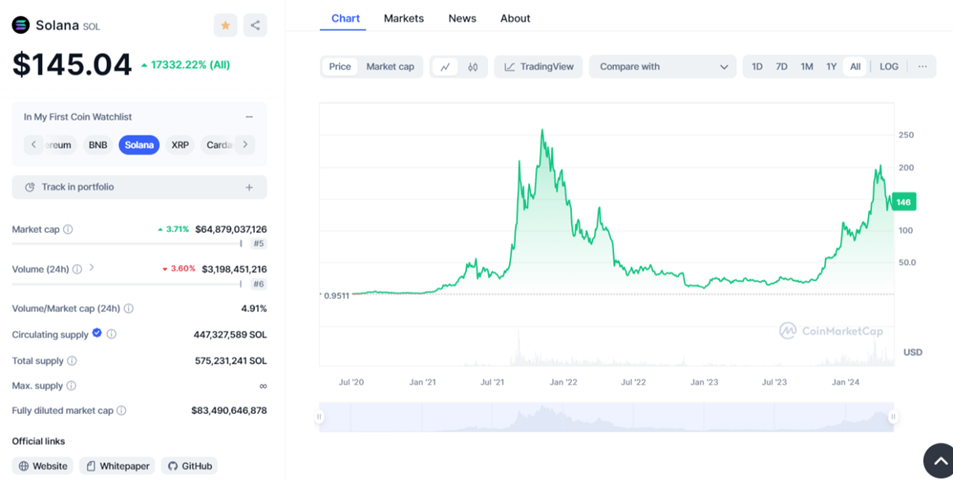
Task: Click the Market cap info icon
Action: [x=68, y=230]
